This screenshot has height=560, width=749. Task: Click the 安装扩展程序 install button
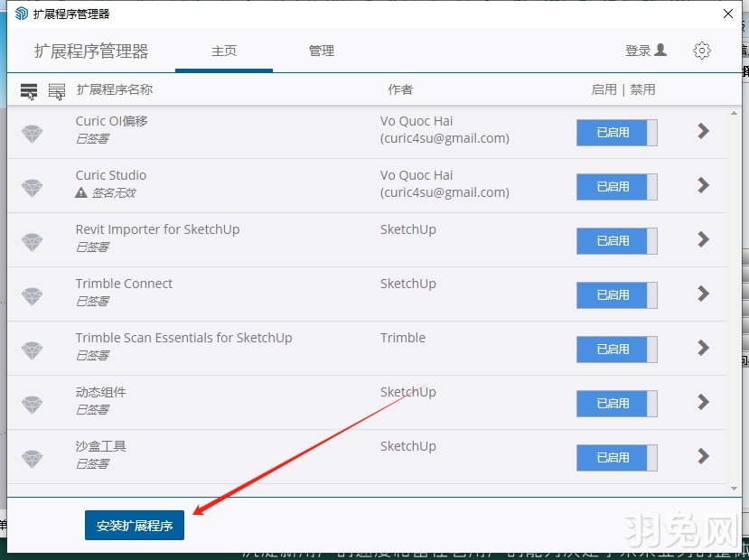[x=134, y=524]
